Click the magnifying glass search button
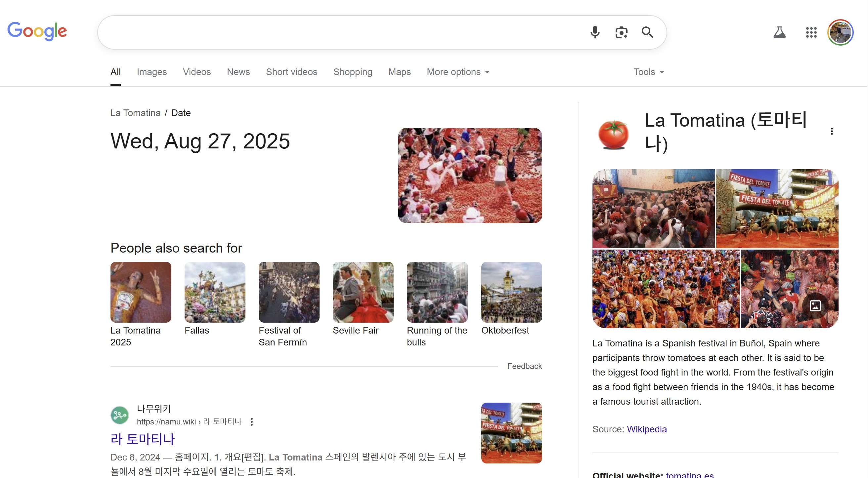This screenshot has height=478, width=868. tap(648, 32)
